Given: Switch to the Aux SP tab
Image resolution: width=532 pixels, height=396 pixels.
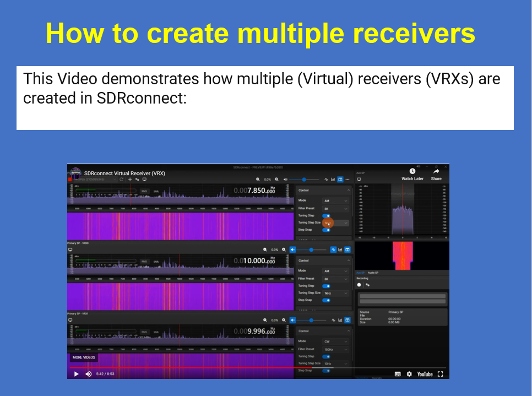Looking at the screenshot, I should point(360,273).
